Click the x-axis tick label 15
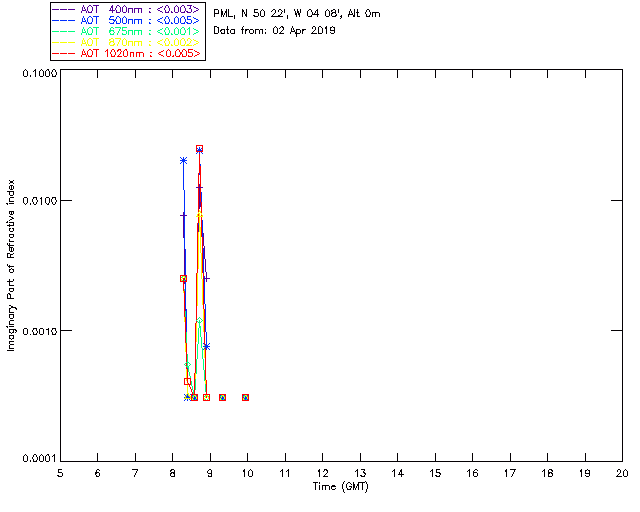640x512 pixels. coord(435,473)
